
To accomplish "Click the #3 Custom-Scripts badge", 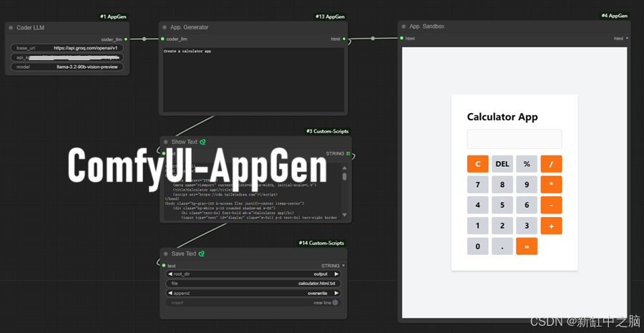I will point(327,131).
